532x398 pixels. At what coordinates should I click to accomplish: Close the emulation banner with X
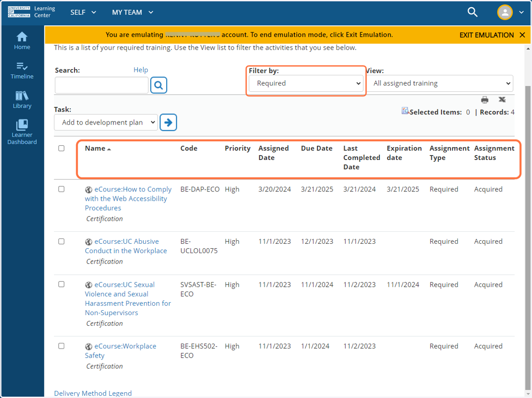(522, 35)
